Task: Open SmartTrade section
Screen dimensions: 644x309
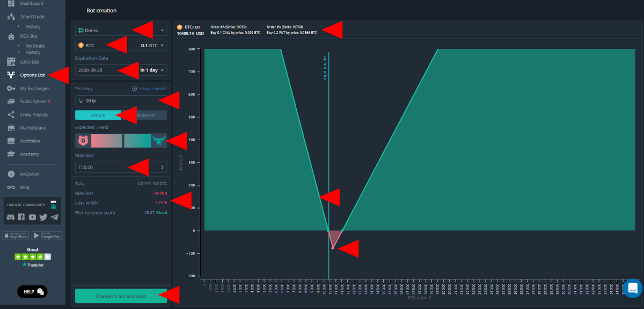Action: tap(32, 17)
